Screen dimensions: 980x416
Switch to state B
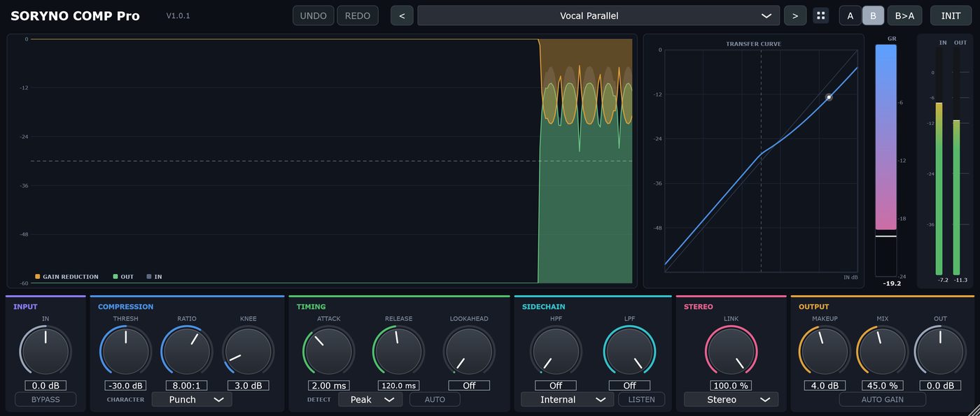tap(873, 15)
